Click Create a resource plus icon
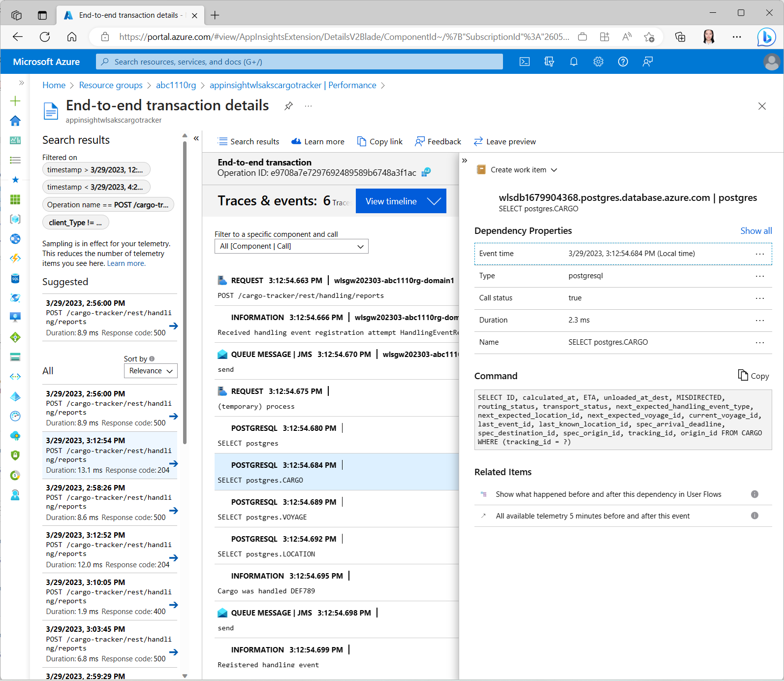The height and width of the screenshot is (681, 784). tap(15, 101)
